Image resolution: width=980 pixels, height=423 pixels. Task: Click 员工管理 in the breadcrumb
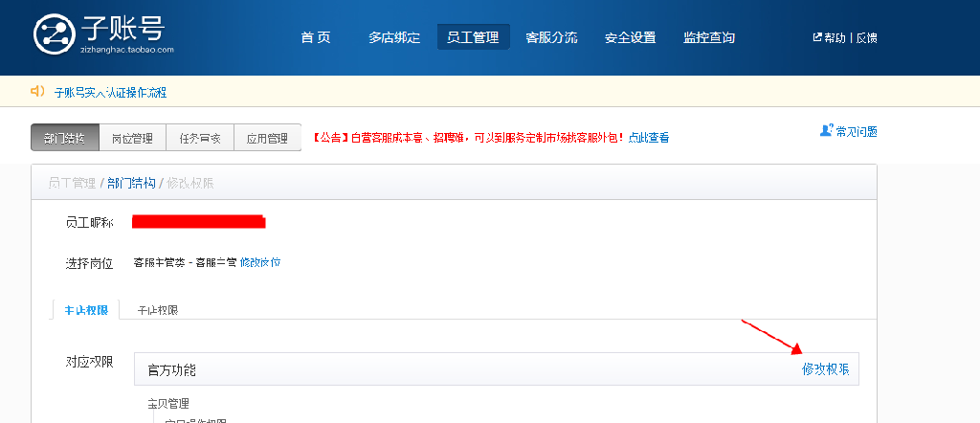[72, 183]
